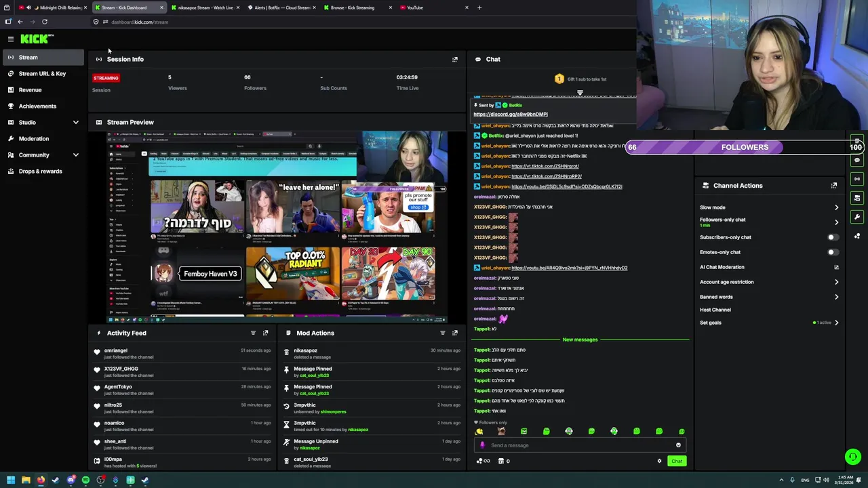868x488 pixels.
Task: Click the X123VF_GHGG follower entry
Action: [x=183, y=371]
